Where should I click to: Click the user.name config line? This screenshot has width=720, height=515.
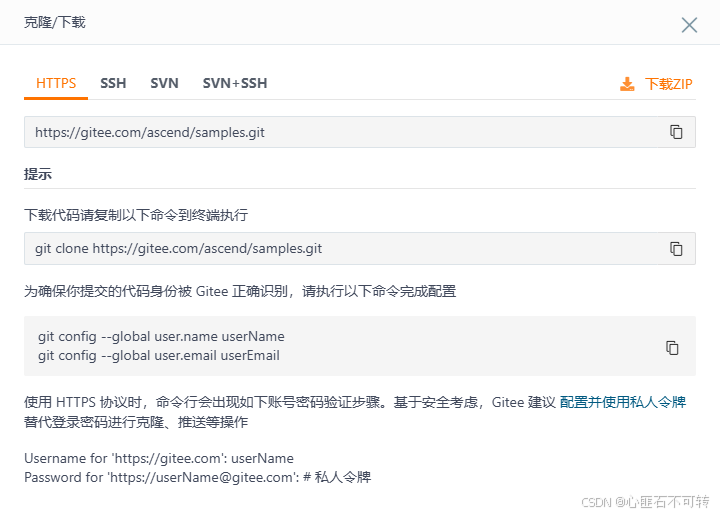[x=161, y=336]
